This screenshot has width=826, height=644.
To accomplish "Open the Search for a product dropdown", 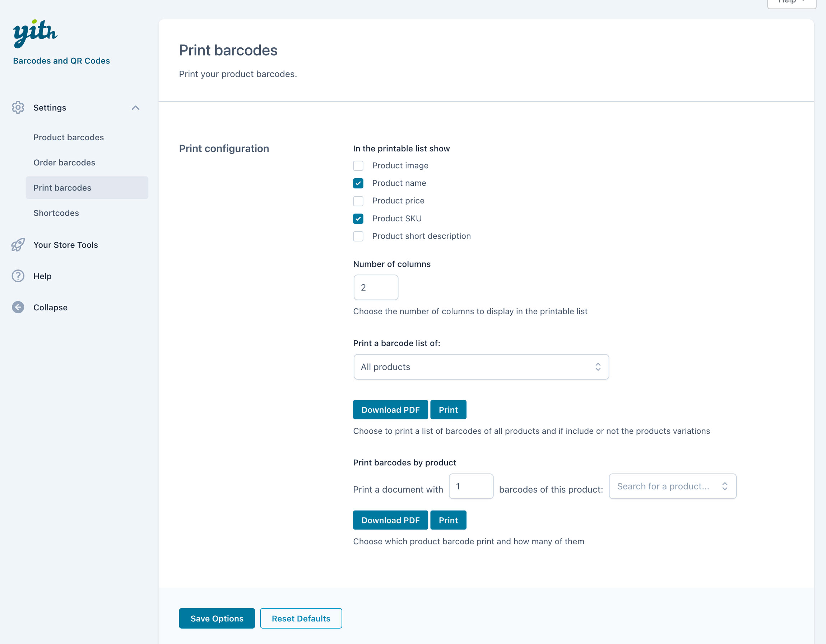I will 672,486.
